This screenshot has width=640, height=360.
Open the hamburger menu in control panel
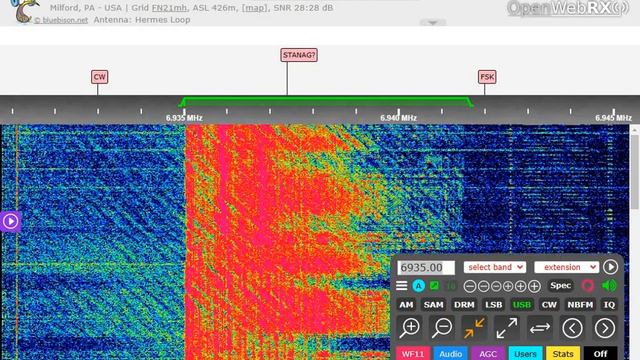(402, 286)
